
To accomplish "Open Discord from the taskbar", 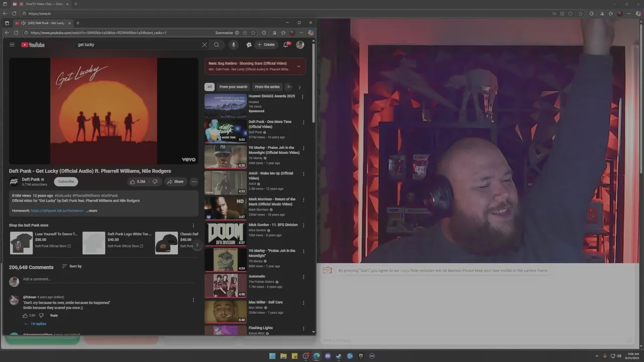I will (x=328, y=356).
